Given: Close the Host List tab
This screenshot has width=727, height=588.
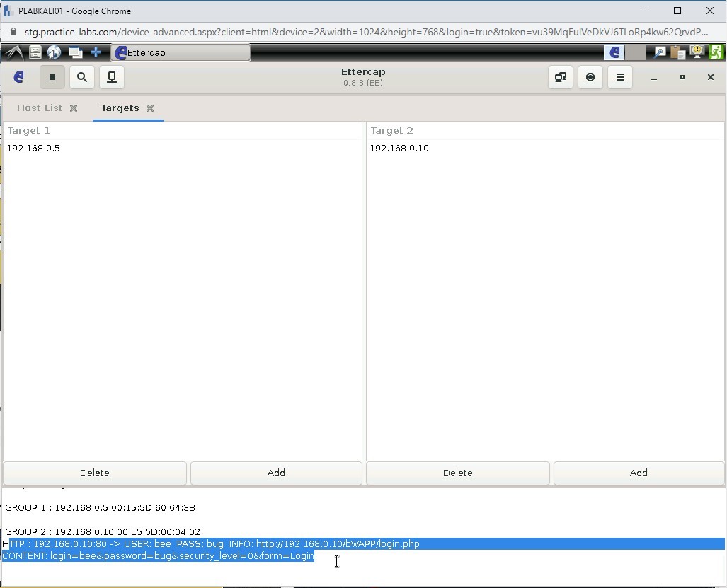Looking at the screenshot, I should pyautogui.click(x=74, y=108).
